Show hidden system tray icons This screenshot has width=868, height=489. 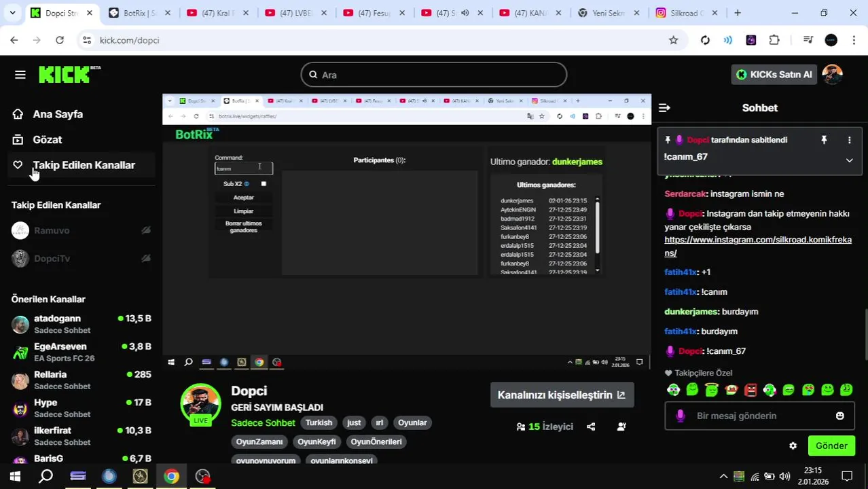723,476
